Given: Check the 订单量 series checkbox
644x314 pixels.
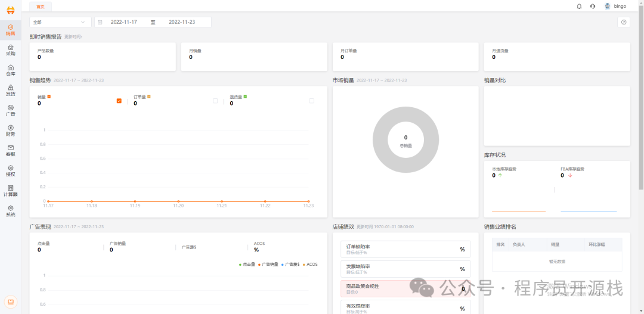Looking at the screenshot, I should click(x=215, y=101).
